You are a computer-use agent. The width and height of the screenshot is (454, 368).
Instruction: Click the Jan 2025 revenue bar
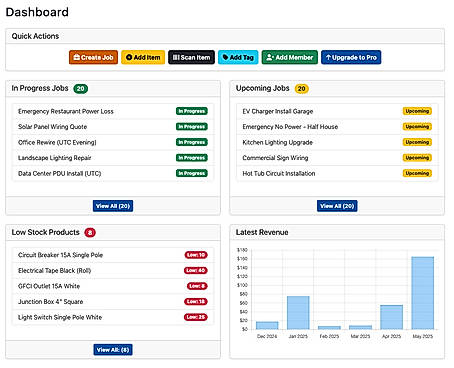click(x=298, y=313)
